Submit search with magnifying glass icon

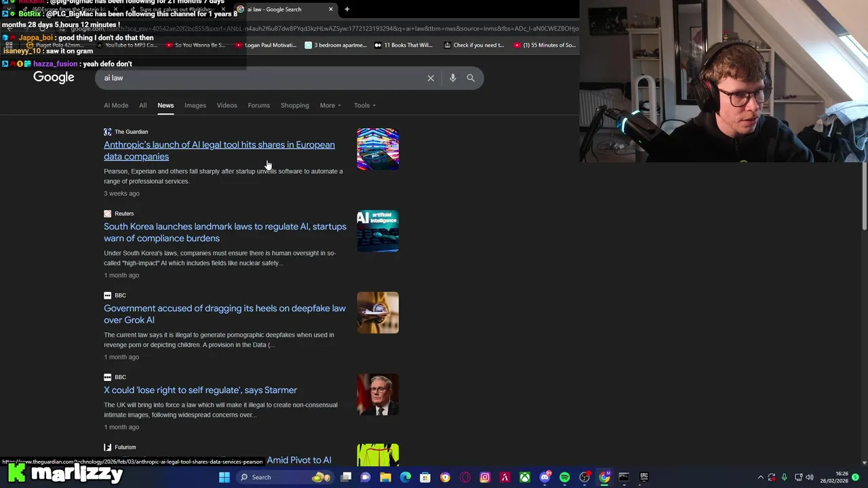[471, 78]
